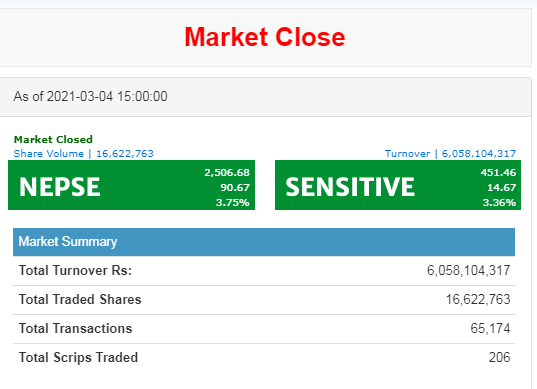The height and width of the screenshot is (389, 537).
Task: Click the Market Summary header bar
Action: click(264, 242)
